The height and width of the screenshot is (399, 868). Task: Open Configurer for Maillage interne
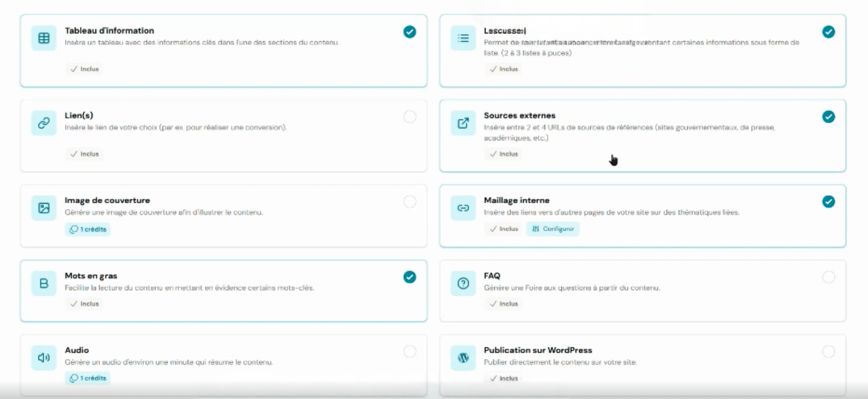click(x=553, y=229)
